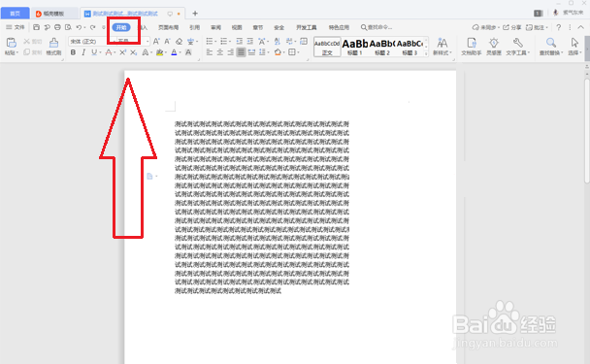Click the page layout icon beside document text
The height and width of the screenshot is (364, 590).
click(x=149, y=176)
